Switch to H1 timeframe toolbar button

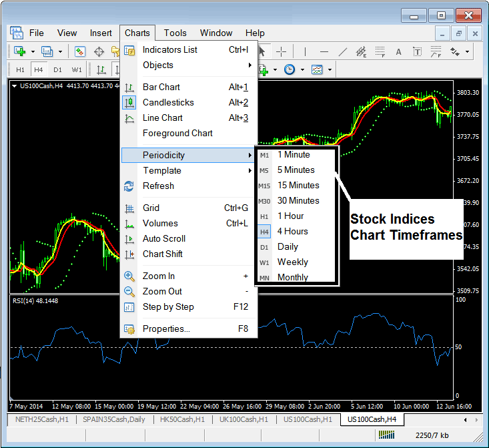coord(20,69)
